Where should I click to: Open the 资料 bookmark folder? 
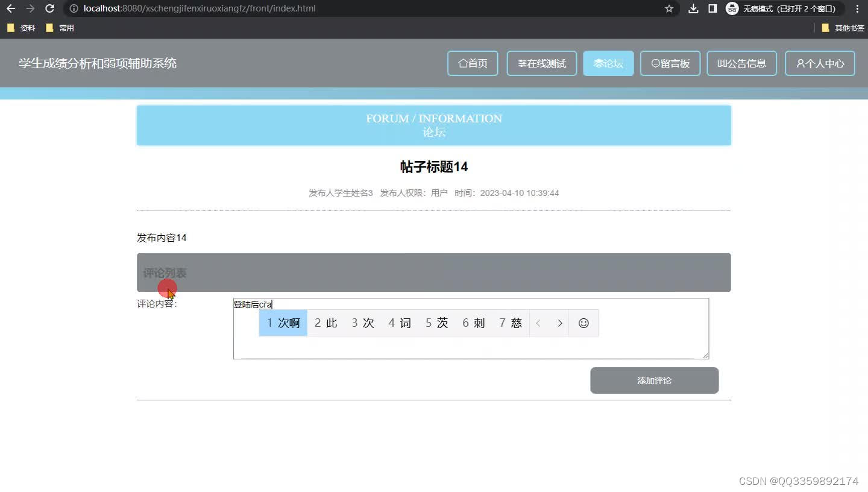pos(21,28)
